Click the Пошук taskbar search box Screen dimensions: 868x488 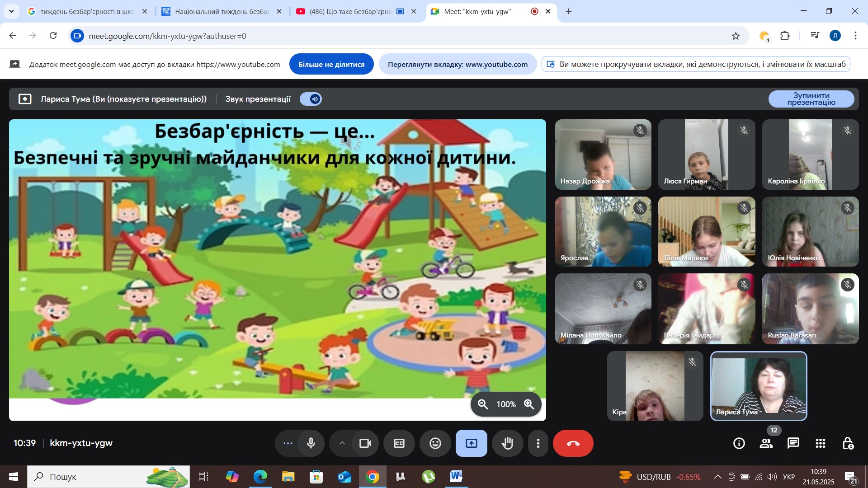click(108, 477)
